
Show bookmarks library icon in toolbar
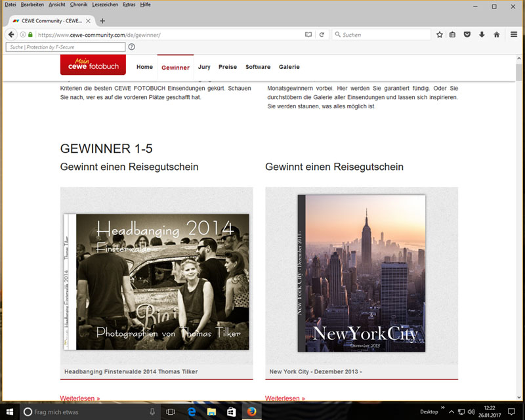[x=453, y=34]
